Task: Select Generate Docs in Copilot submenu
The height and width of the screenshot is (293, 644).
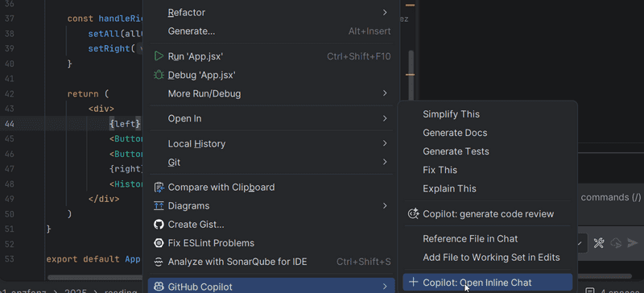Action: [x=455, y=133]
